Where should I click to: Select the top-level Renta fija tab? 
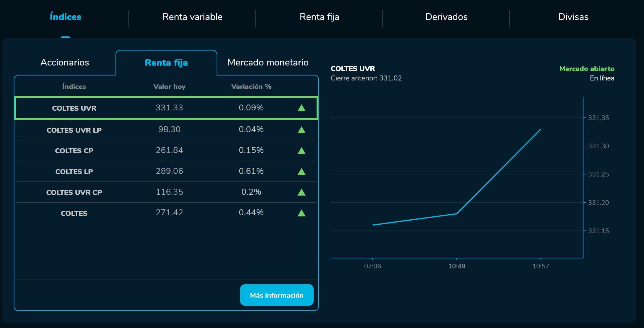coord(319,17)
